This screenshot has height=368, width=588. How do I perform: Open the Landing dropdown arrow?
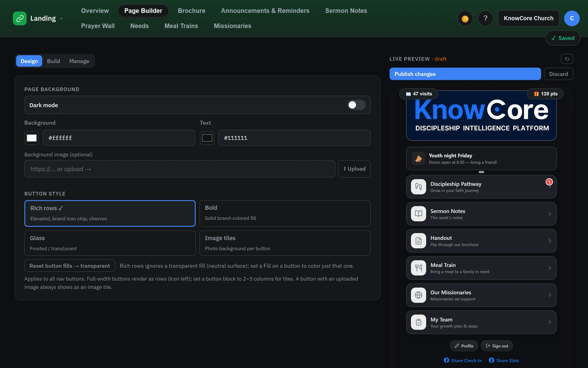[61, 18]
